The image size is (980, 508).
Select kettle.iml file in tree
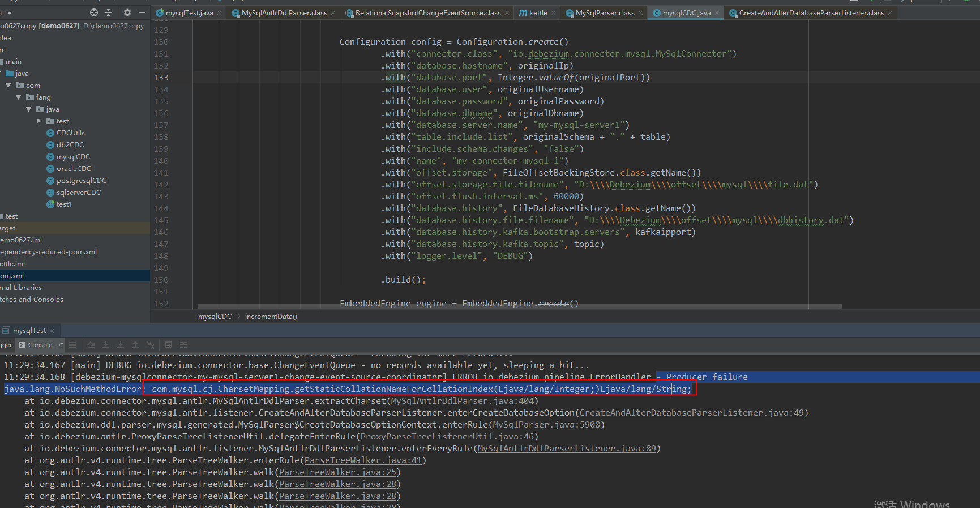click(12, 264)
